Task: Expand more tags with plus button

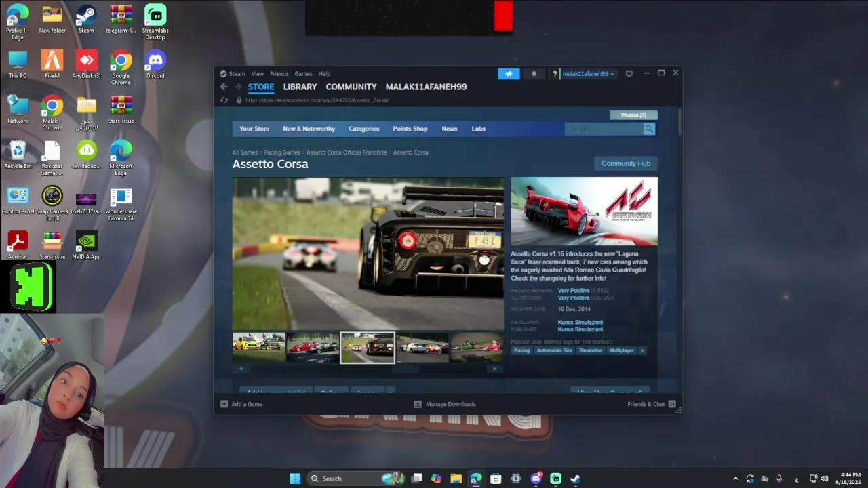Action: click(642, 350)
